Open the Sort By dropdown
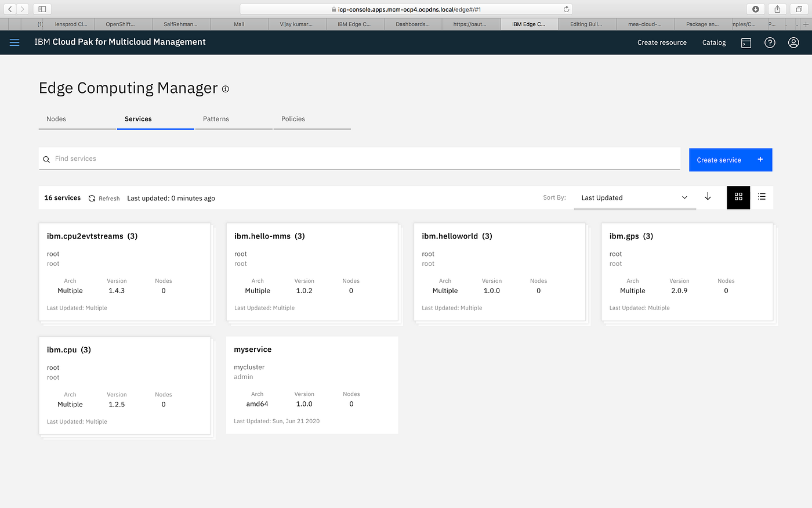Viewport: 812px width, 508px height. tap(635, 197)
